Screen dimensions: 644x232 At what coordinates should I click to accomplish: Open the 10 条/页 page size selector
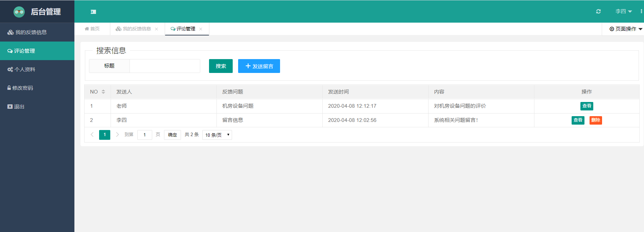(217, 135)
